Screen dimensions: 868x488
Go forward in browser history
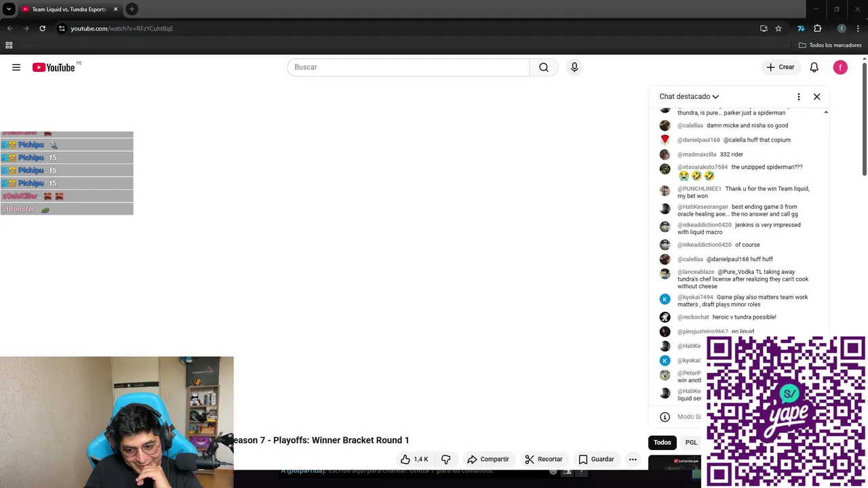tap(26, 28)
